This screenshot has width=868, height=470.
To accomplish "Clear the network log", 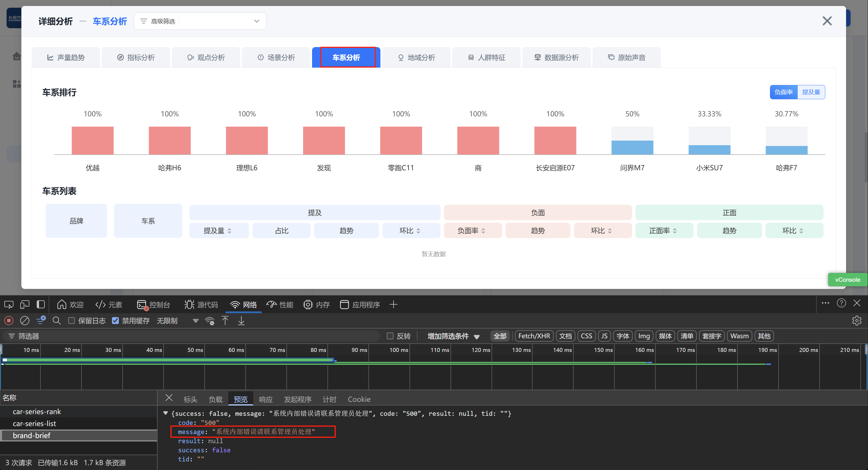I will coord(25,321).
